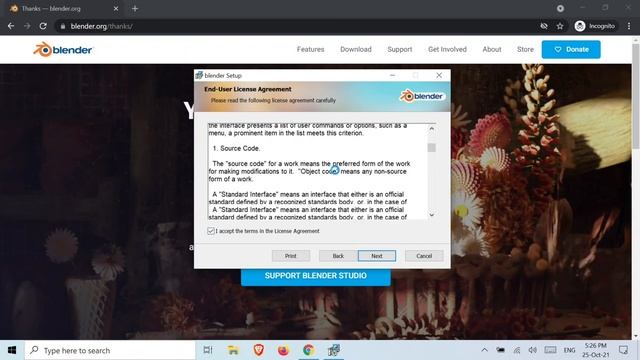Open the notification center icon
The height and width of the screenshot is (360, 640).
coord(623,350)
